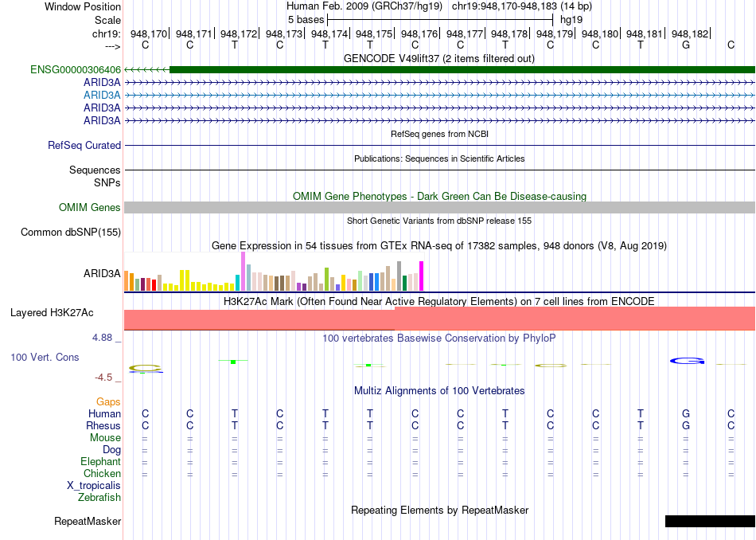The width and height of the screenshot is (756, 540).
Task: Select the black RepeatMasker element block
Action: pyautogui.click(x=710, y=521)
